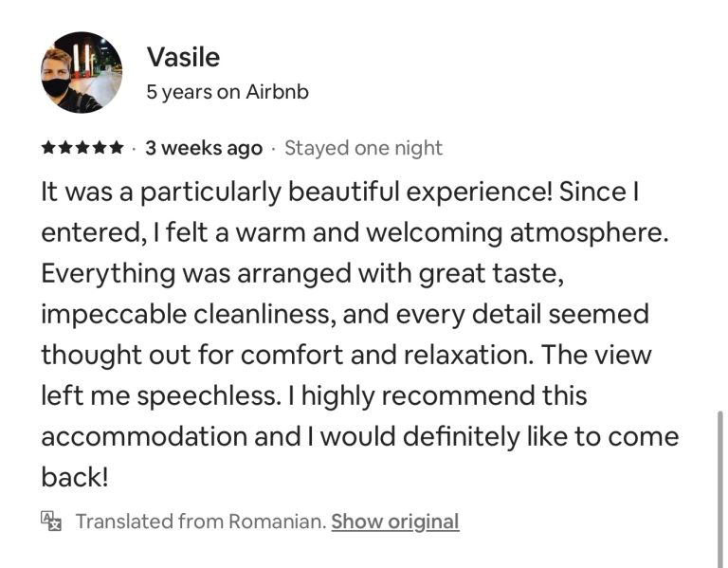Click Vasile's profile photo

click(82, 72)
